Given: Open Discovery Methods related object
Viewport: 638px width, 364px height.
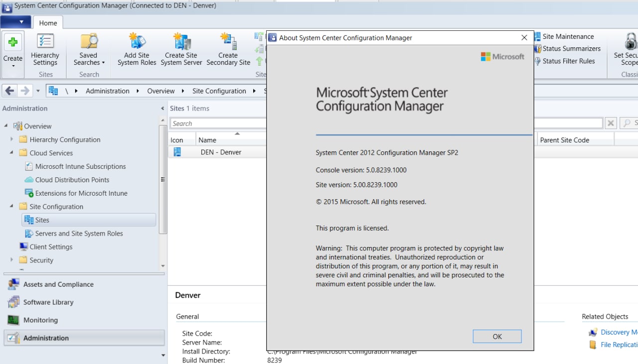Looking at the screenshot, I should click(613, 332).
